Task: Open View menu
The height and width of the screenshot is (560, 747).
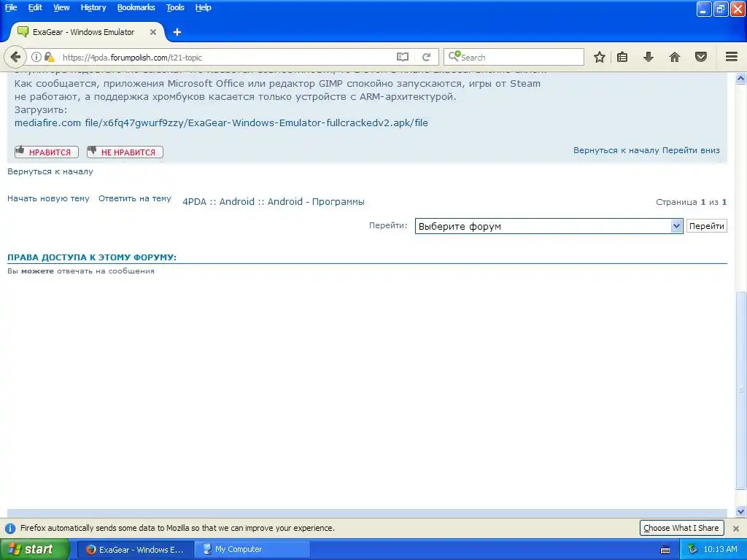Action: 61,7
